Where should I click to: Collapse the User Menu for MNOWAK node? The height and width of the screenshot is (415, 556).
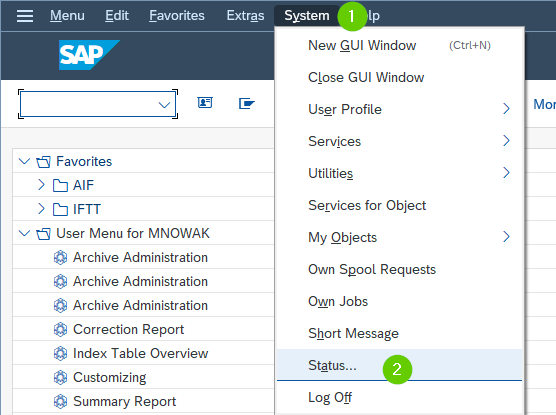click(x=24, y=233)
